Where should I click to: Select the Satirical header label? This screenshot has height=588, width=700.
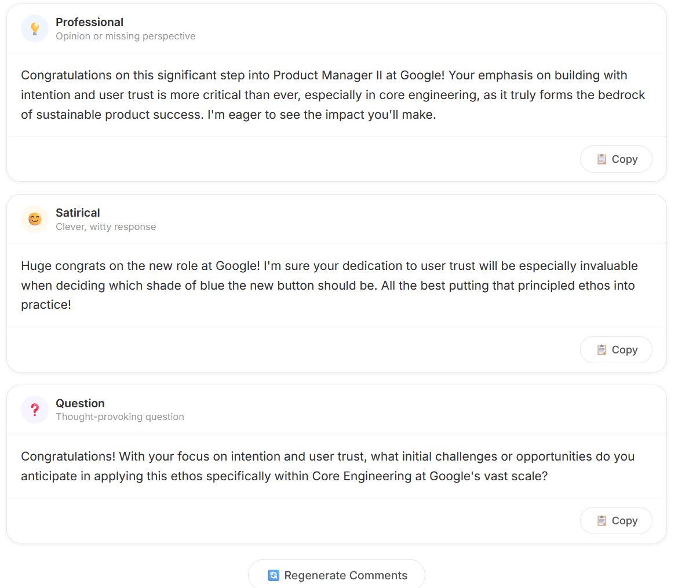tap(78, 213)
